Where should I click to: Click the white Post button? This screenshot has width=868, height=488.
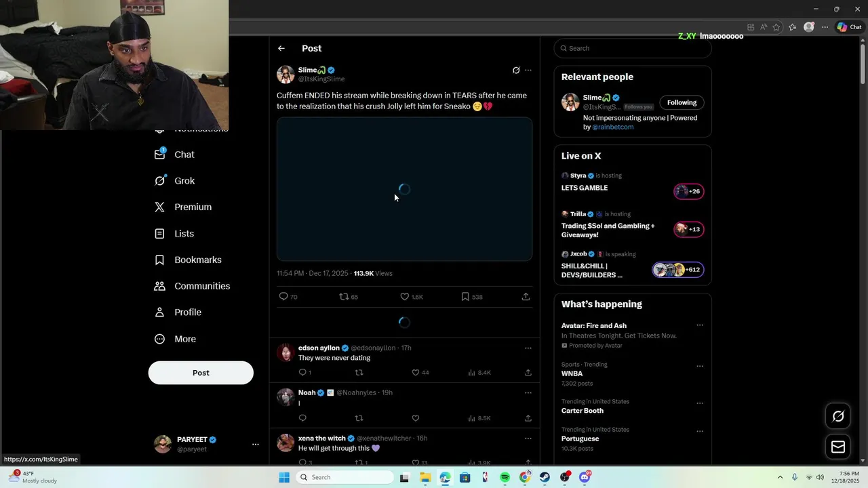click(201, 373)
